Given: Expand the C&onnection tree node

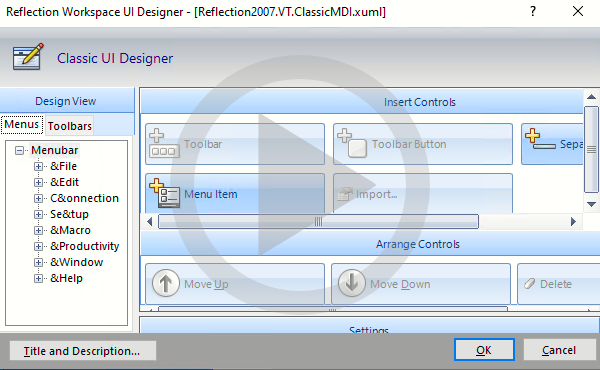Looking at the screenshot, I should coord(38,199).
